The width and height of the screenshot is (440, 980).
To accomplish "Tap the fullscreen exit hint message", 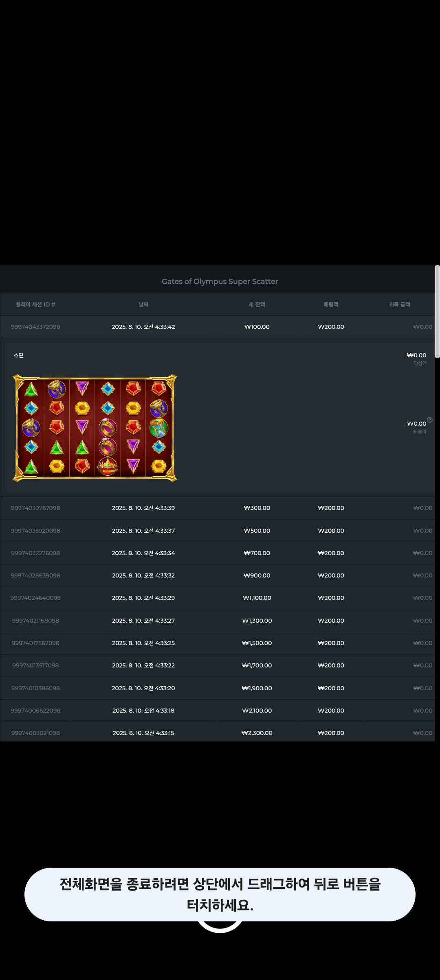I will [x=220, y=895].
